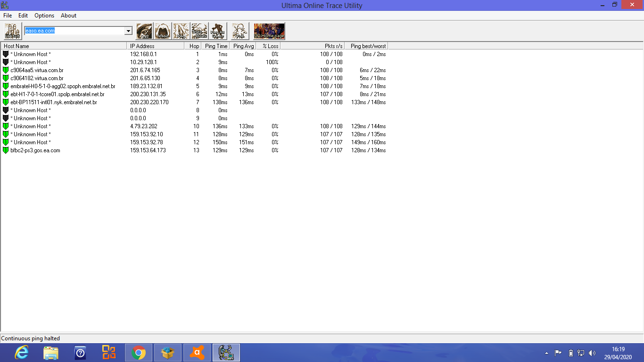Click the Avast icon in taskbar
Viewport: 644px width, 362px height.
pyautogui.click(x=197, y=353)
